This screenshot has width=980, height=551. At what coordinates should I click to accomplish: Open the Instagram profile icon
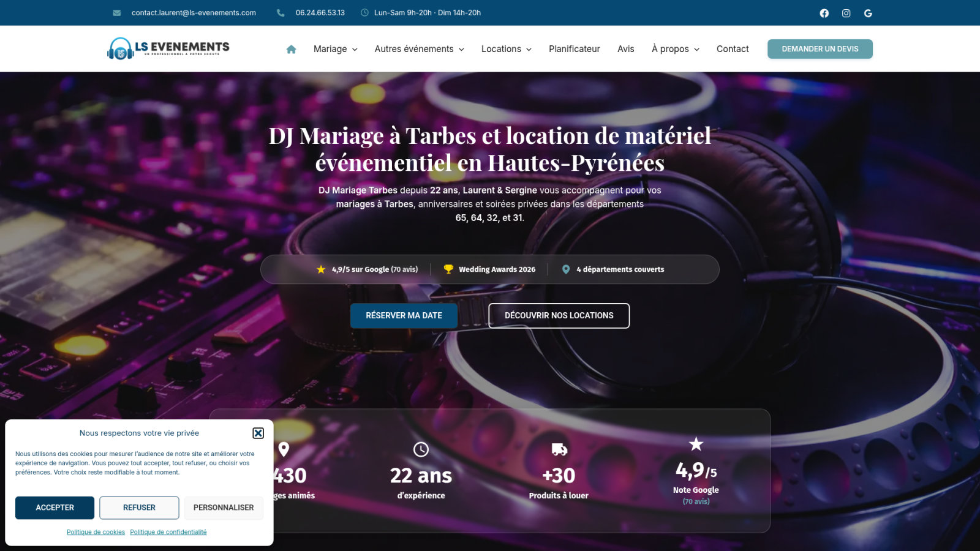(x=846, y=13)
